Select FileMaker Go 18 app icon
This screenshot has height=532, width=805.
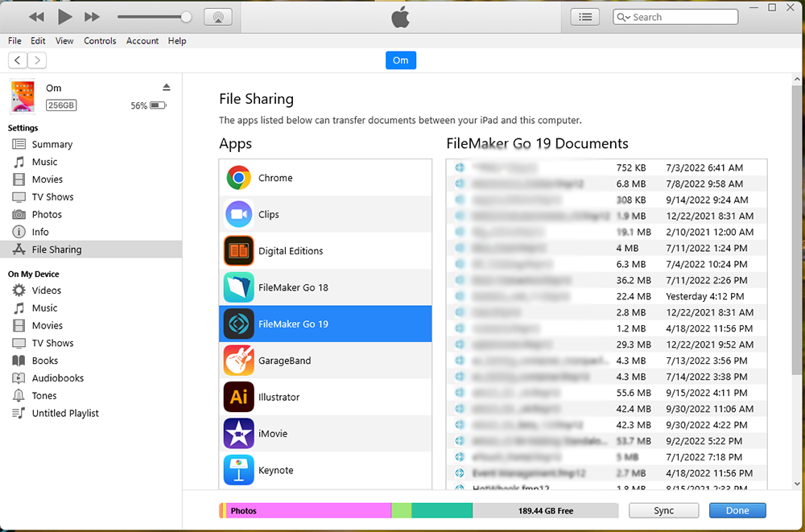239,287
